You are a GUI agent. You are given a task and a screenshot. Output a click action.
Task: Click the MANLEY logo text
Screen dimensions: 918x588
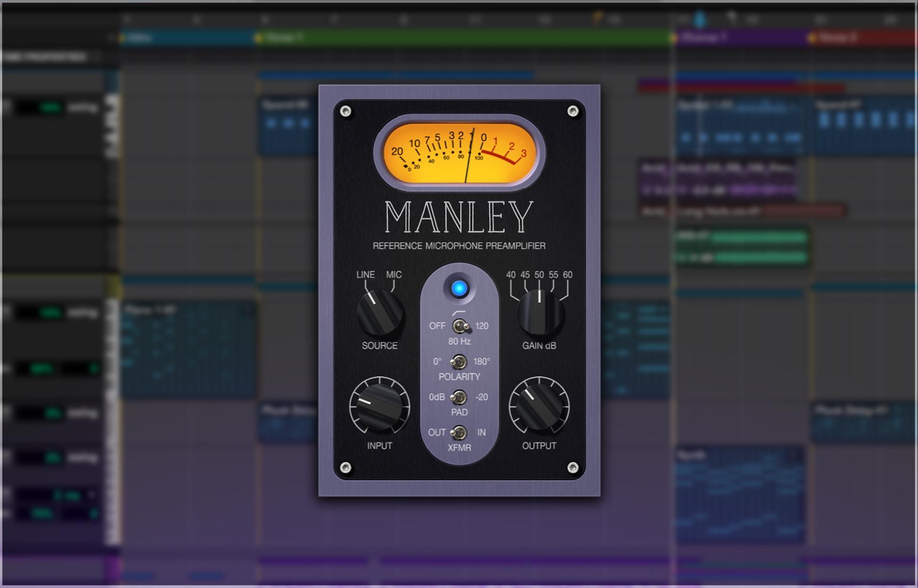[459, 217]
